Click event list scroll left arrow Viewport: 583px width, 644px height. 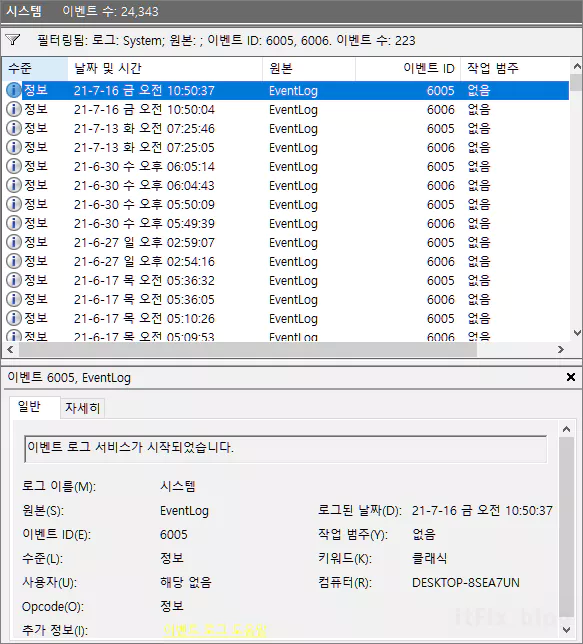[10, 350]
